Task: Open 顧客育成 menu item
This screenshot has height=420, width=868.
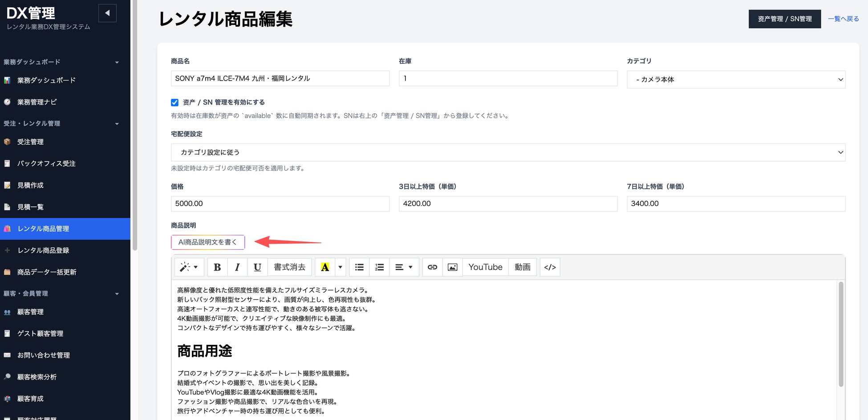Action: click(x=30, y=399)
